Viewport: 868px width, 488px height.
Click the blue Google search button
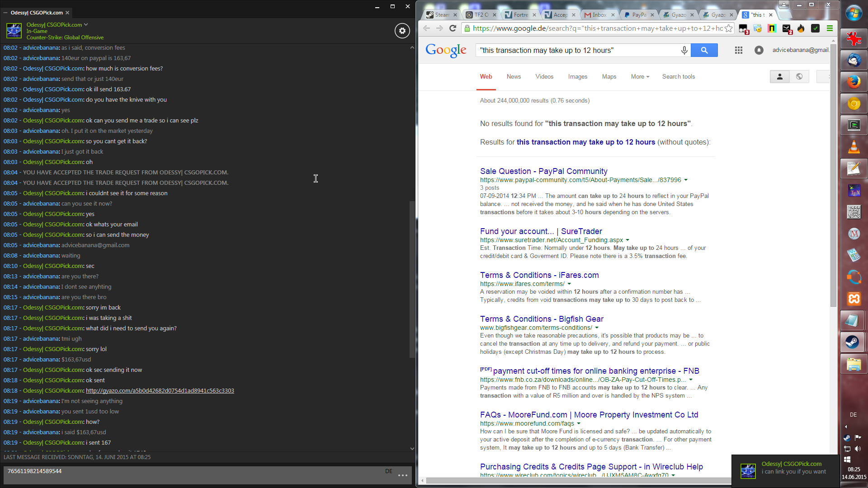[x=704, y=50]
